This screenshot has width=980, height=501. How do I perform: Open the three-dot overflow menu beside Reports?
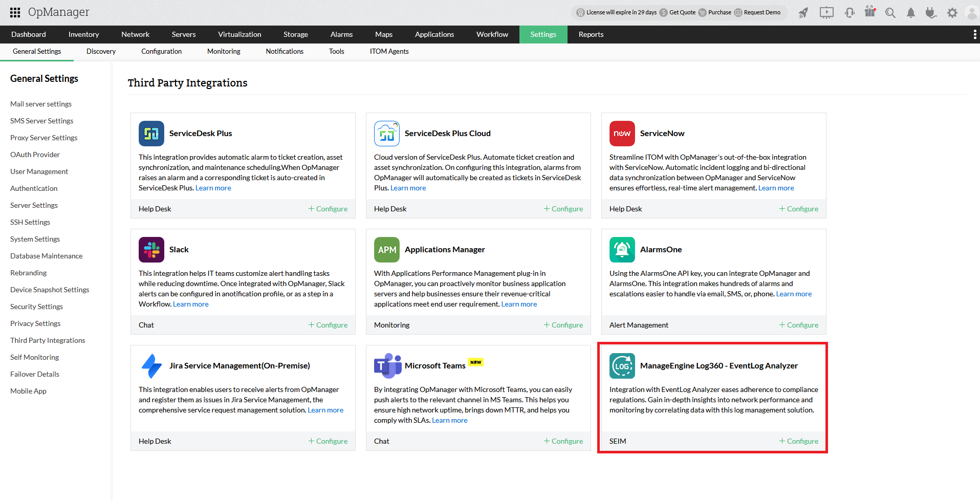(975, 34)
